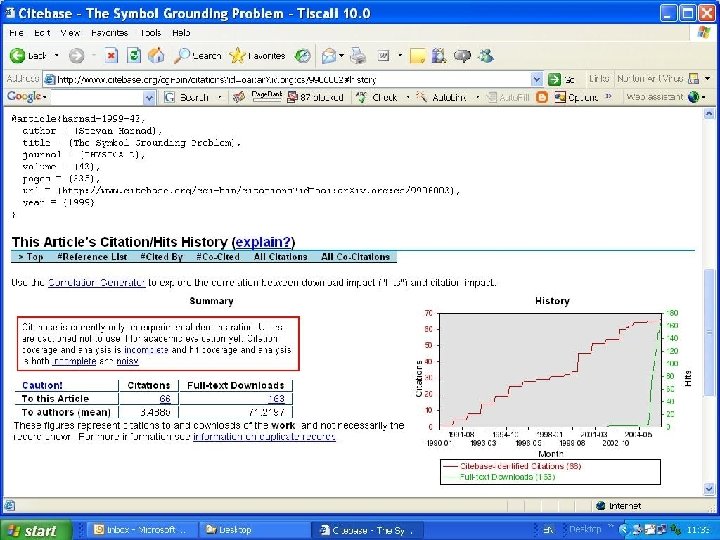Open All Co-Citations link

click(355, 257)
